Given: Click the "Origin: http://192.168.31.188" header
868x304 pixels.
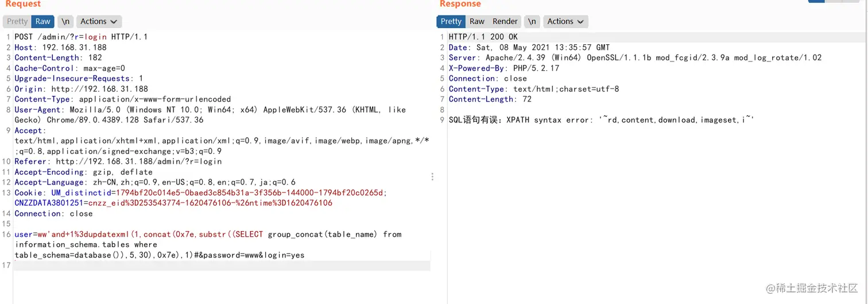Looking at the screenshot, I should (81, 88).
